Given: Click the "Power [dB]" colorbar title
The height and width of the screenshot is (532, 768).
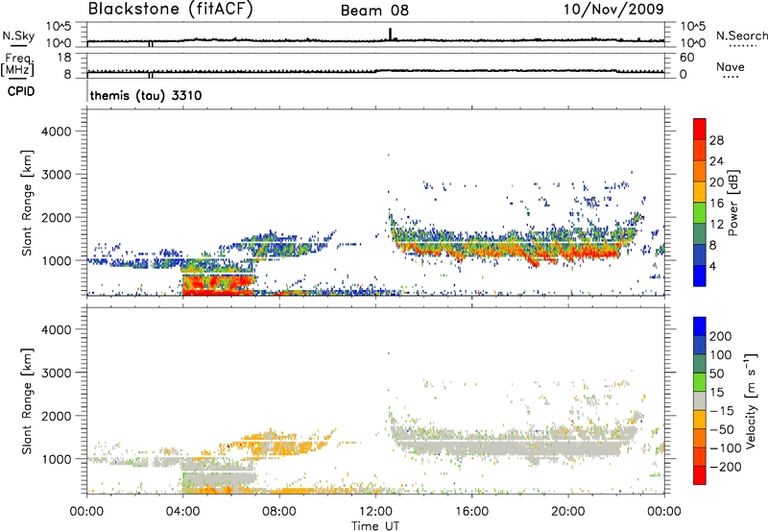Looking at the screenshot, I should point(732,203).
